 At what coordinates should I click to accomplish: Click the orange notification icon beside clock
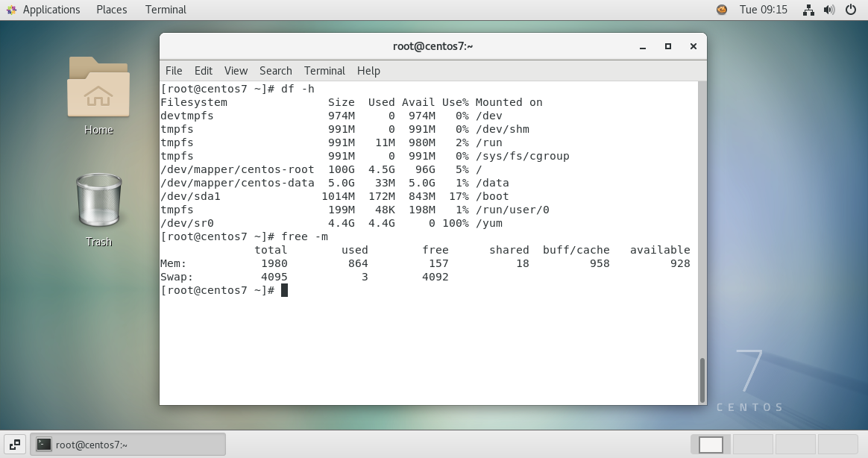[x=721, y=10]
